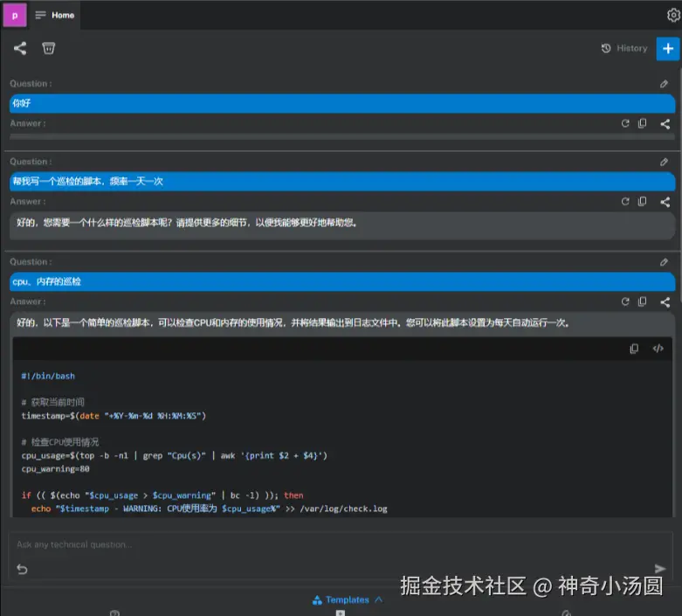Start a new chat with plus button
The image size is (682, 616).
pos(668,49)
